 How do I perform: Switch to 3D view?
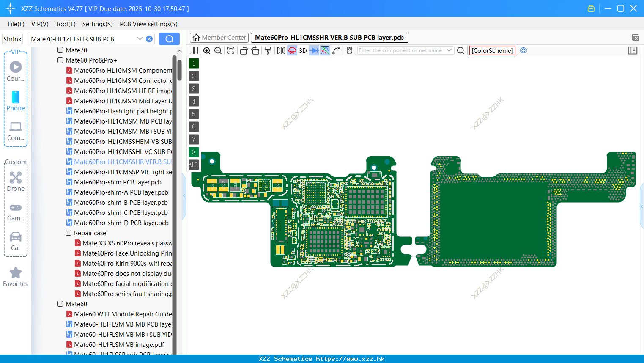pyautogui.click(x=303, y=50)
